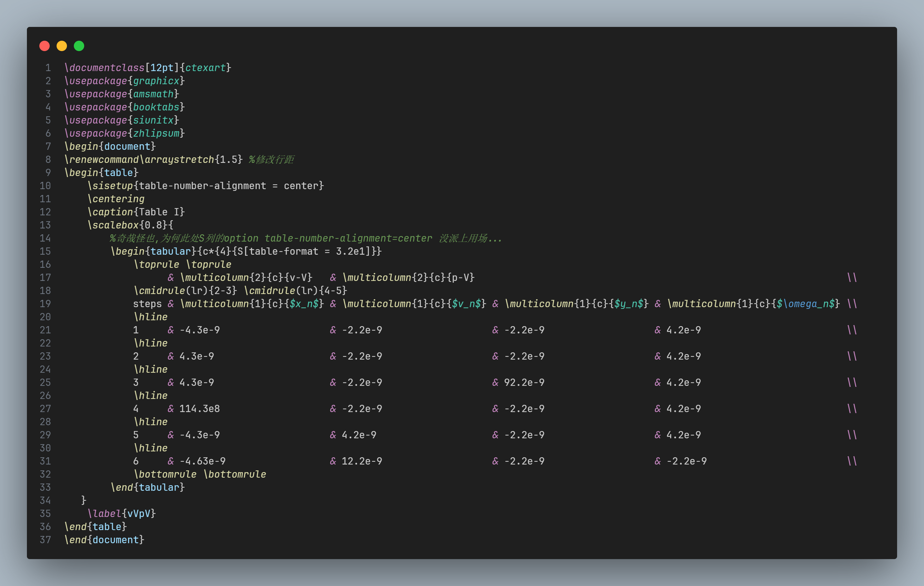Click the package name booktabs
The image size is (924, 586).
156,107
